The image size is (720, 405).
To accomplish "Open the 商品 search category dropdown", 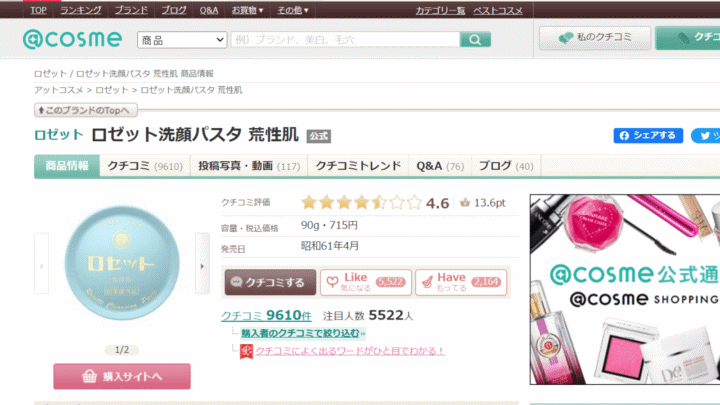I will (x=182, y=40).
